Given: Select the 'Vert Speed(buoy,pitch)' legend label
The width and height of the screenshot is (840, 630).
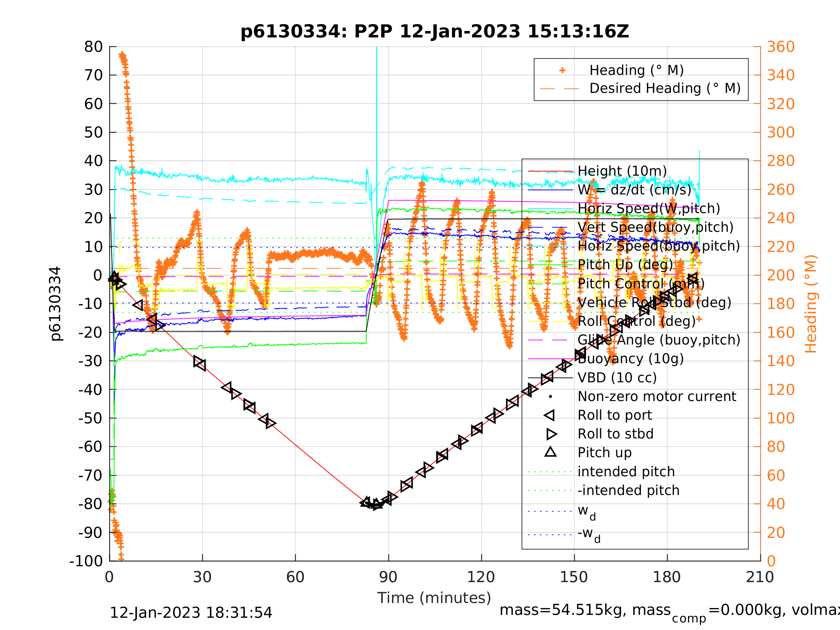Looking at the screenshot, I should click(x=655, y=228).
